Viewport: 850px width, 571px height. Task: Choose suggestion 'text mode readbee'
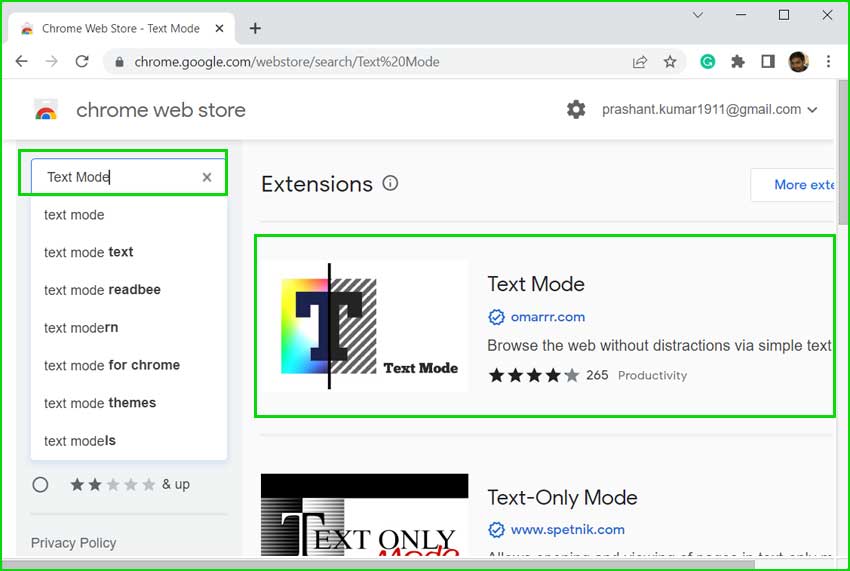point(129,290)
